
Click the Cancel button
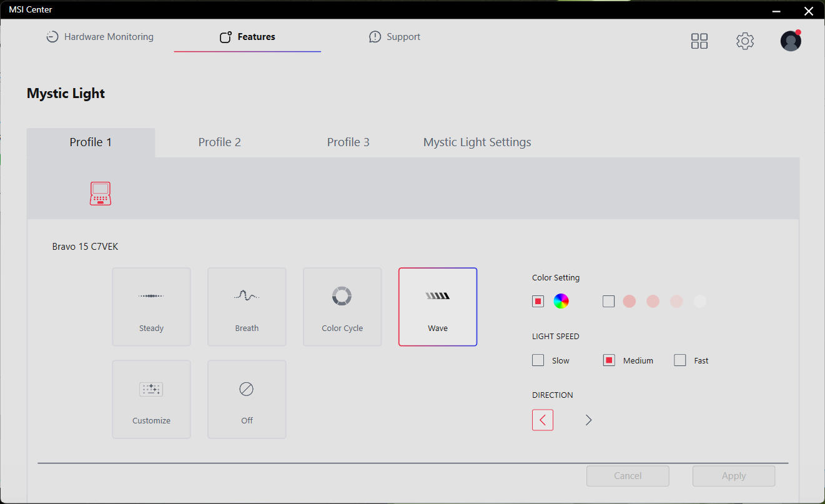[628, 476]
